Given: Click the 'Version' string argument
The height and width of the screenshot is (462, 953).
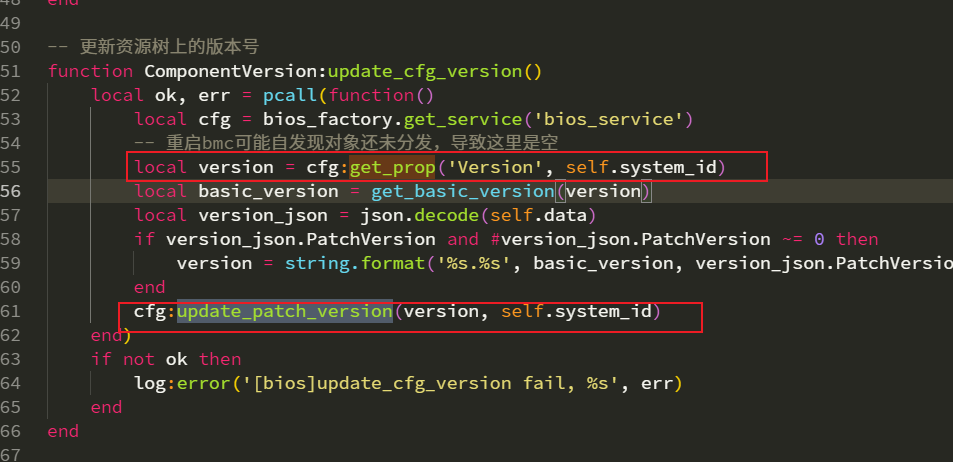Looking at the screenshot, I should (499, 167).
